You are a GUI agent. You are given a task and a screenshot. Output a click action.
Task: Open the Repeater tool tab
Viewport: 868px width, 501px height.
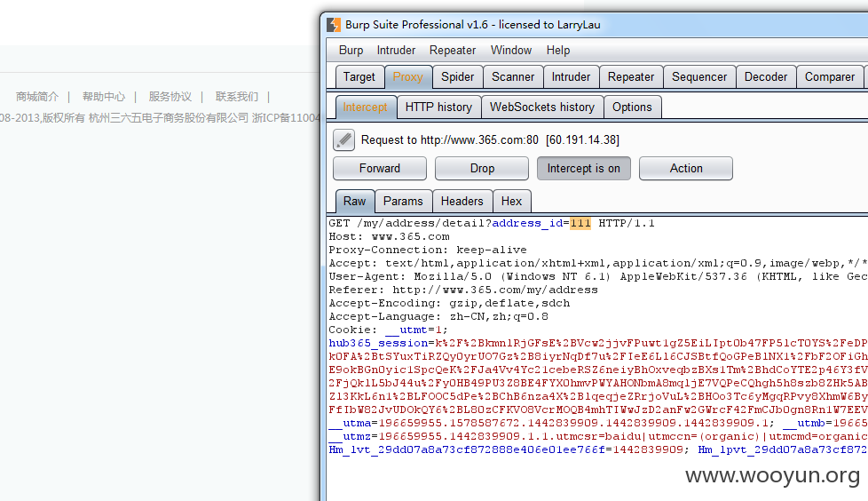631,77
